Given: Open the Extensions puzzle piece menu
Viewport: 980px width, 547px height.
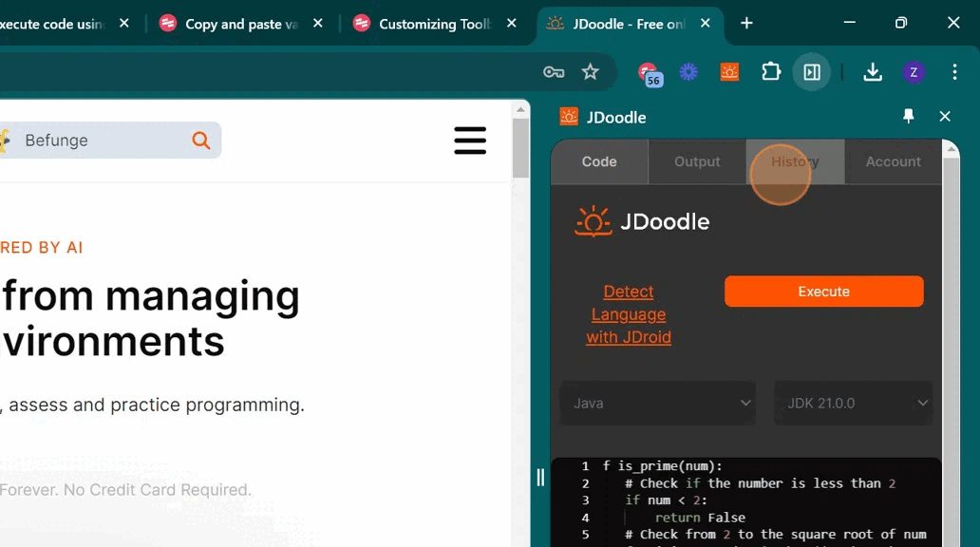Looking at the screenshot, I should click(x=771, y=72).
